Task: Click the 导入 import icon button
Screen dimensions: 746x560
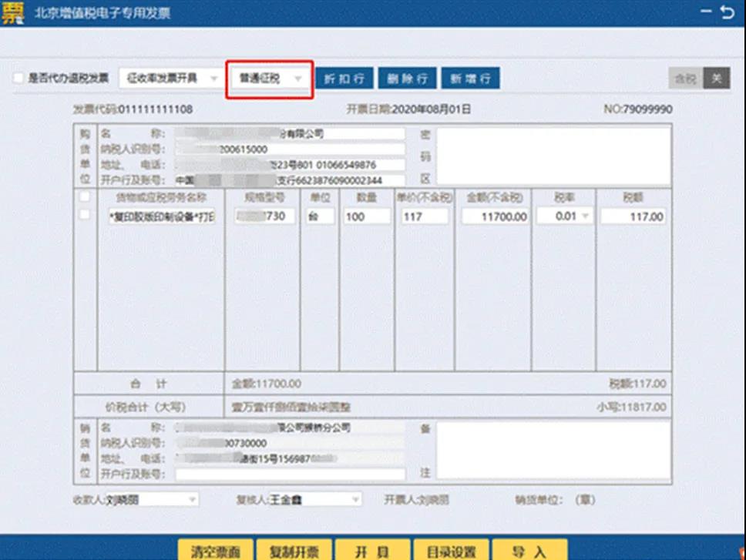Action: (x=530, y=550)
